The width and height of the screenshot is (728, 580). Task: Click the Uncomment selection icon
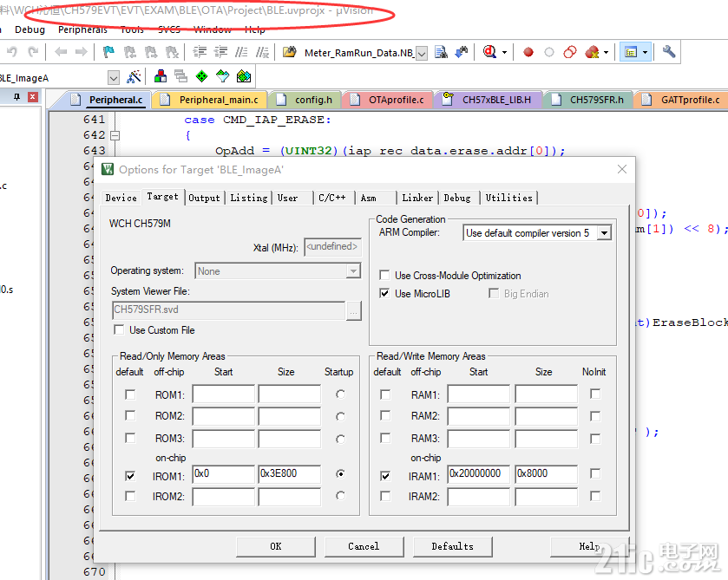click(x=262, y=51)
